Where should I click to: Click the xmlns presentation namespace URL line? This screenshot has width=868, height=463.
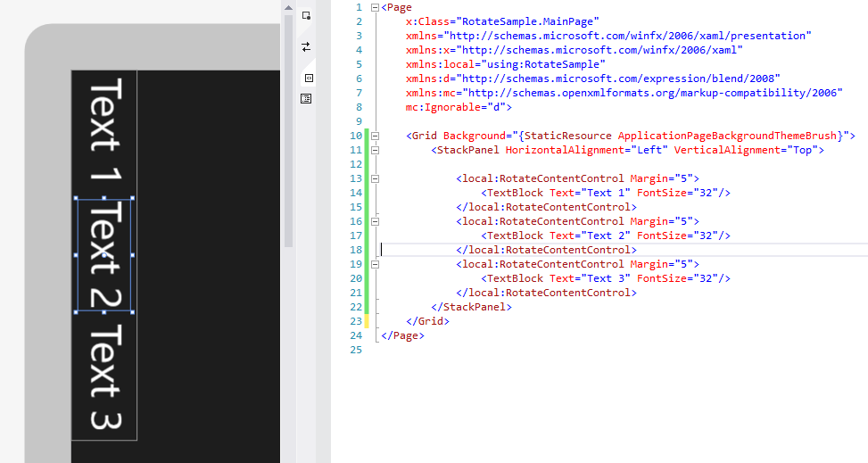pos(608,36)
